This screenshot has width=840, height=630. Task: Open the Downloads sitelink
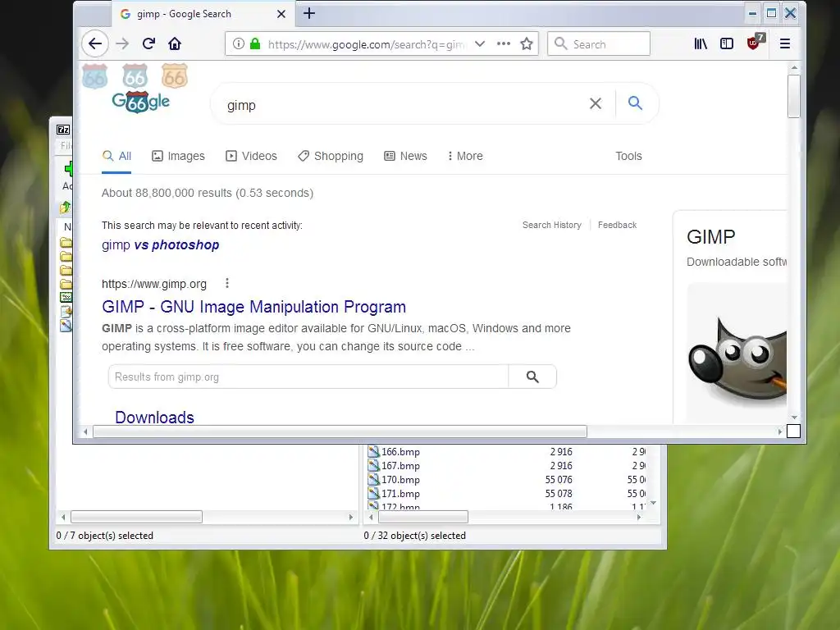click(154, 418)
